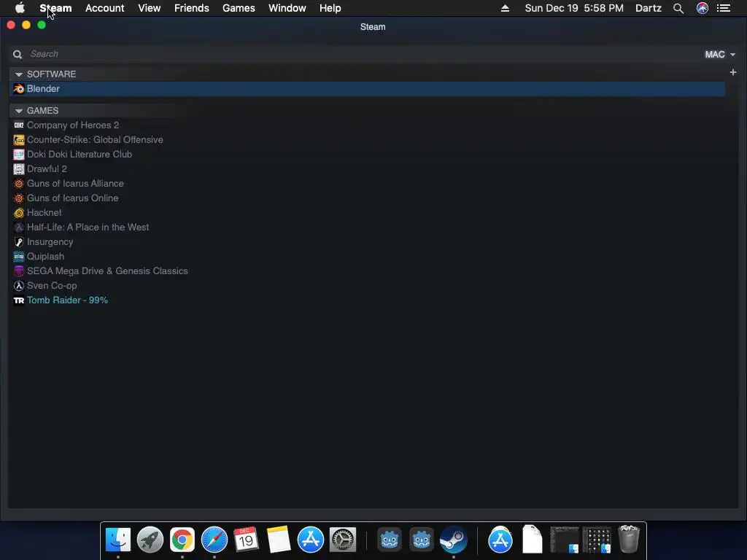Open the Account menu
This screenshot has height=560, width=747.
coord(105,8)
